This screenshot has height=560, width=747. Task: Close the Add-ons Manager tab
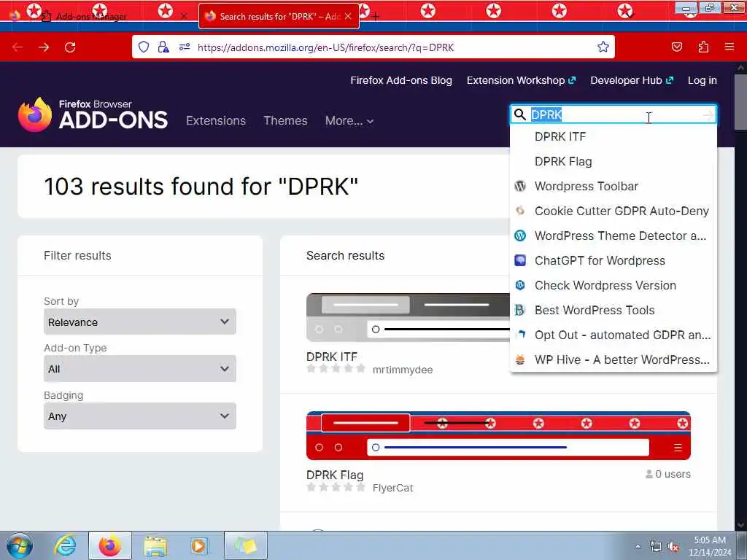pos(184,16)
